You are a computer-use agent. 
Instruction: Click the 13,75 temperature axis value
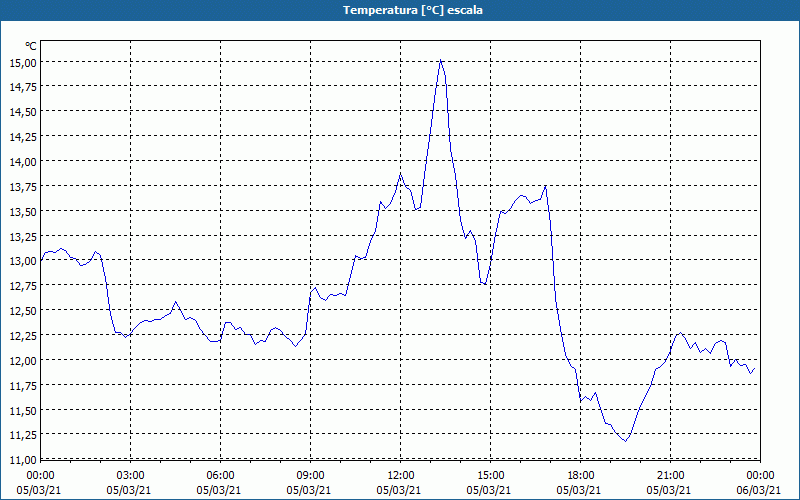(x=22, y=187)
